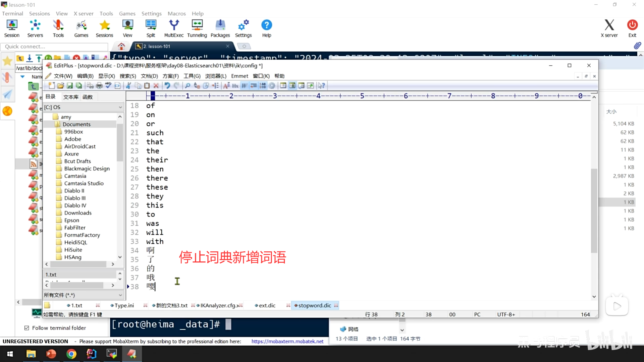
Task: Click the 文本库 panel tab
Action: [x=71, y=97]
